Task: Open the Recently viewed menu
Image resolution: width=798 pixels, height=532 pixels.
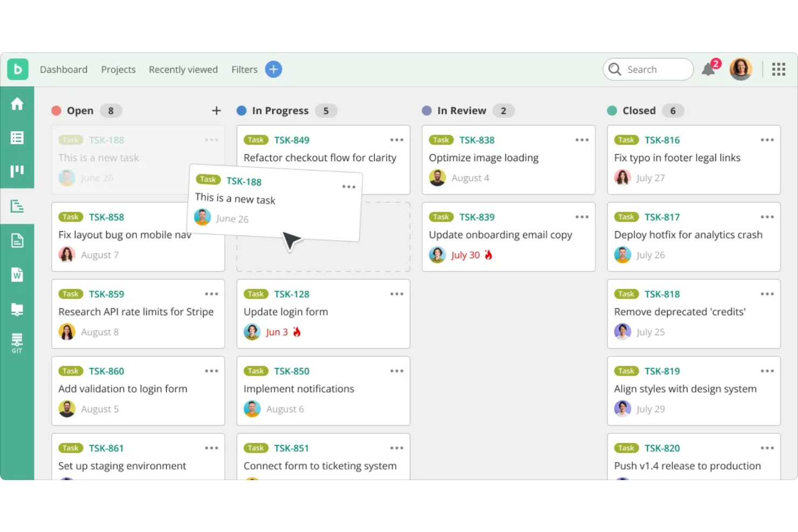Action: 183,69
